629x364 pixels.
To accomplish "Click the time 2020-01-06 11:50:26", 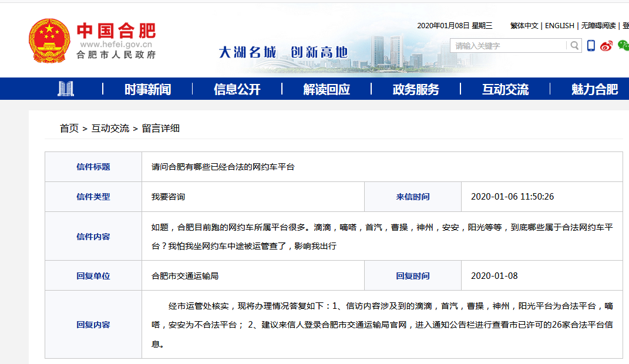I will pos(512,197).
